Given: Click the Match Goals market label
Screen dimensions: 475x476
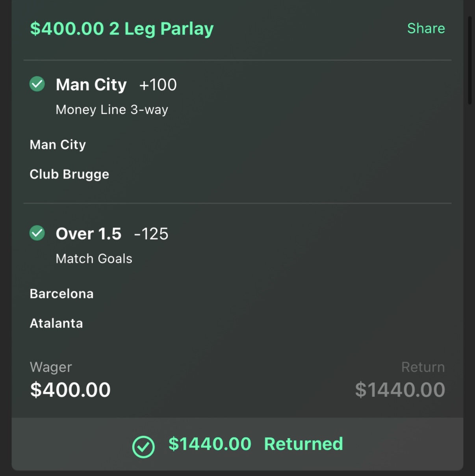Looking at the screenshot, I should click(x=94, y=258).
